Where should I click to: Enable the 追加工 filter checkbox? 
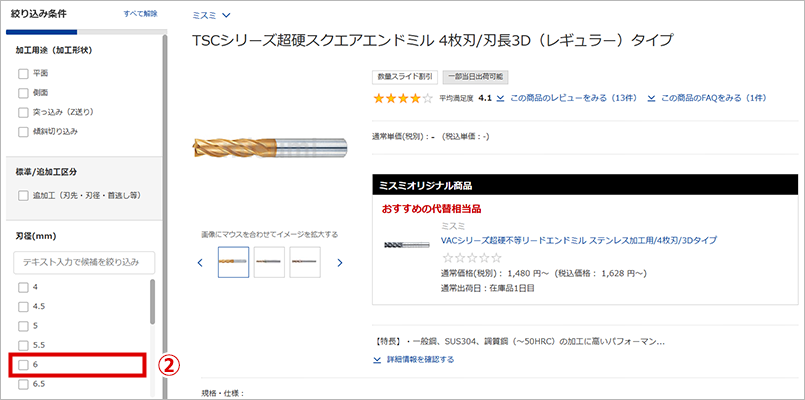(23, 195)
